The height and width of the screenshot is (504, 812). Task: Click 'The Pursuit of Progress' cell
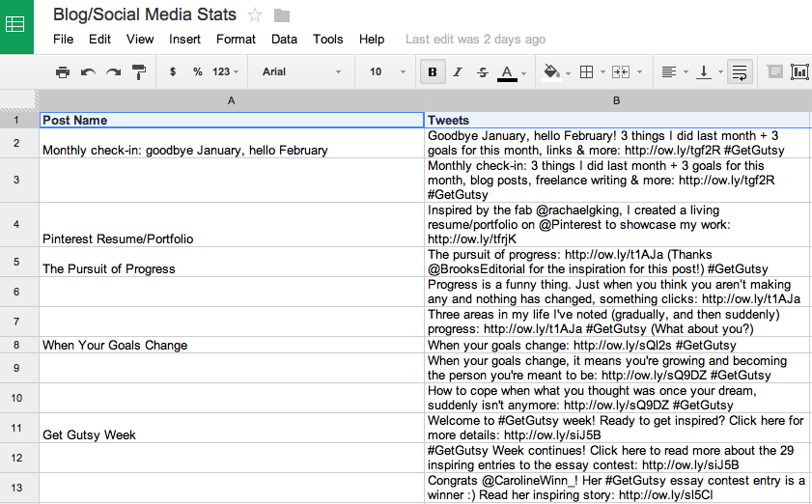pyautogui.click(x=232, y=262)
